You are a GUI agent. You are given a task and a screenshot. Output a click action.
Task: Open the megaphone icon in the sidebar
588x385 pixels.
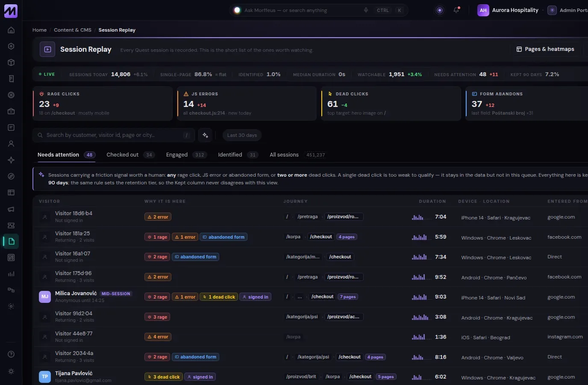click(x=11, y=209)
